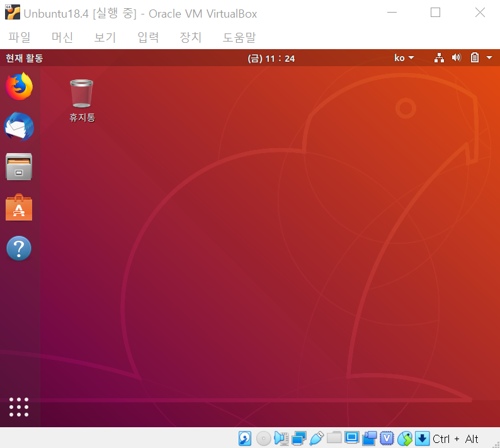Click the hard disk activity indicator
The height and width of the screenshot is (448, 500).
click(245, 439)
